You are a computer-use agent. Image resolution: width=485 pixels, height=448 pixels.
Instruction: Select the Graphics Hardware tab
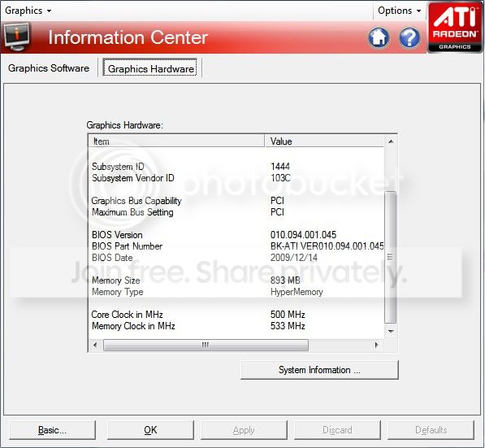coord(150,68)
